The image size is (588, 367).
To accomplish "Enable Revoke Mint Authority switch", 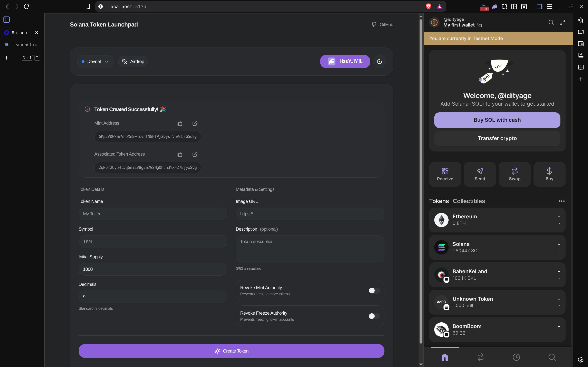I will pyautogui.click(x=374, y=291).
